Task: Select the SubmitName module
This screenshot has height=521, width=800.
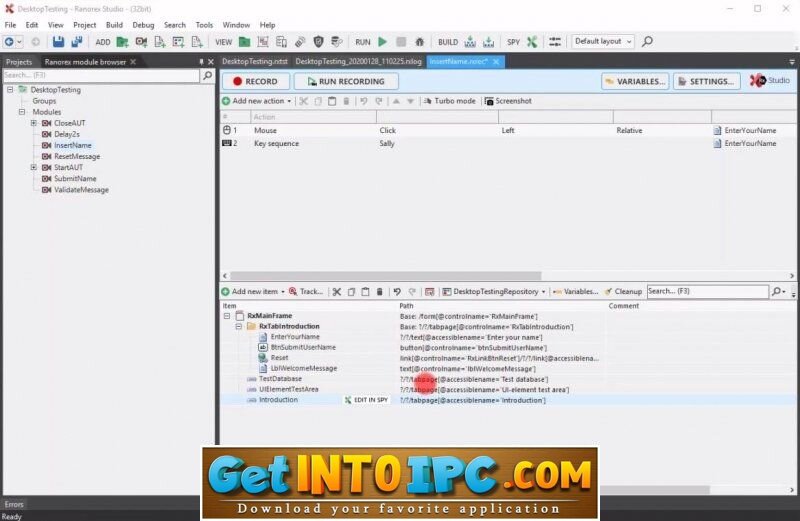Action: 75,179
